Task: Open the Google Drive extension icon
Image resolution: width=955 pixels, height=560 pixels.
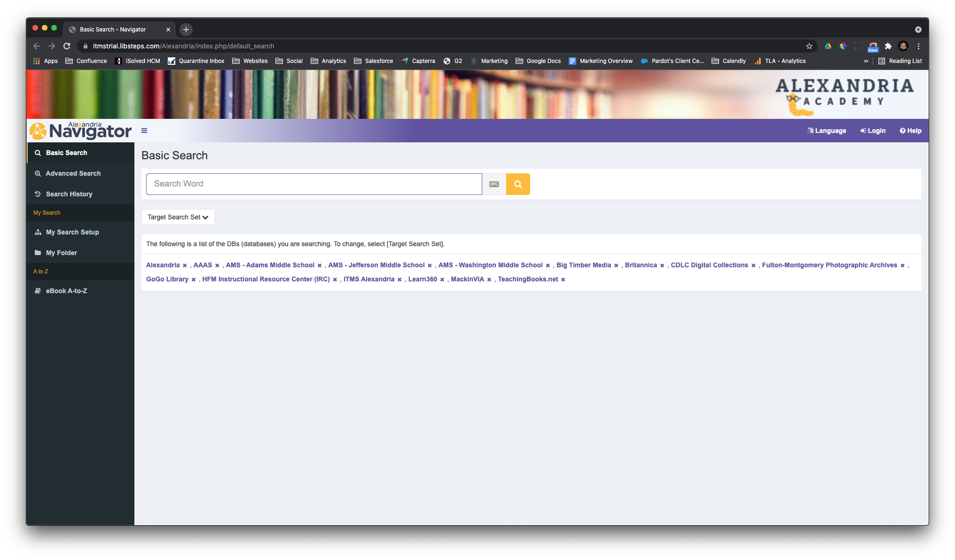Action: tap(828, 46)
